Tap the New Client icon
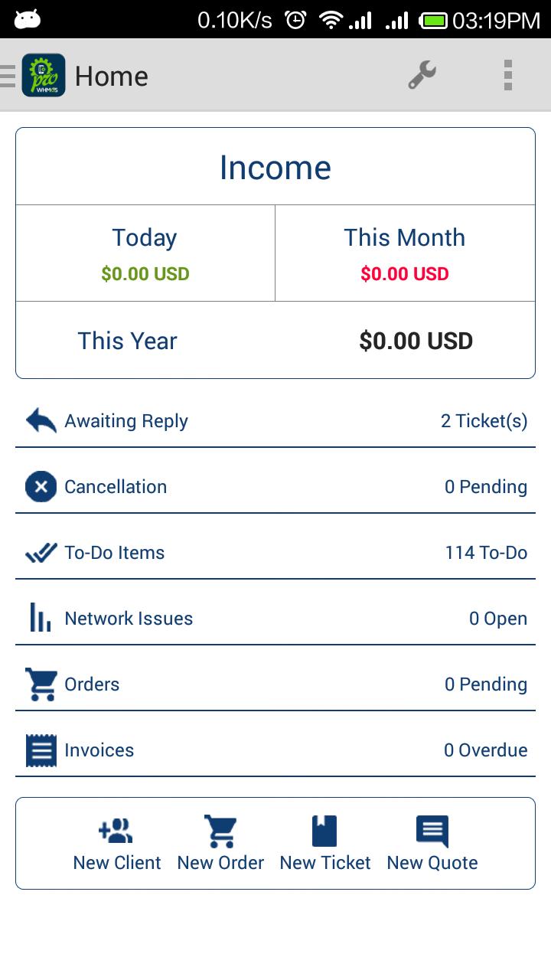 point(116,831)
